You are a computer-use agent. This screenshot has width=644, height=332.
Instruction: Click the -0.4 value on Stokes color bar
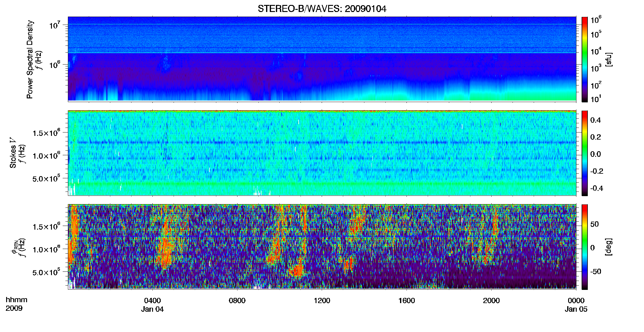coord(597,188)
